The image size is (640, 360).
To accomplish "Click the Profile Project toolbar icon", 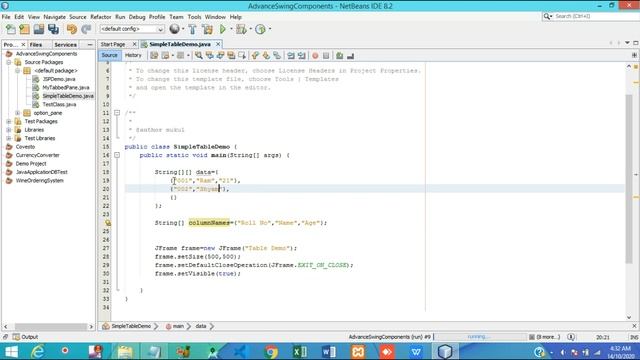I will pyautogui.click(x=260, y=29).
